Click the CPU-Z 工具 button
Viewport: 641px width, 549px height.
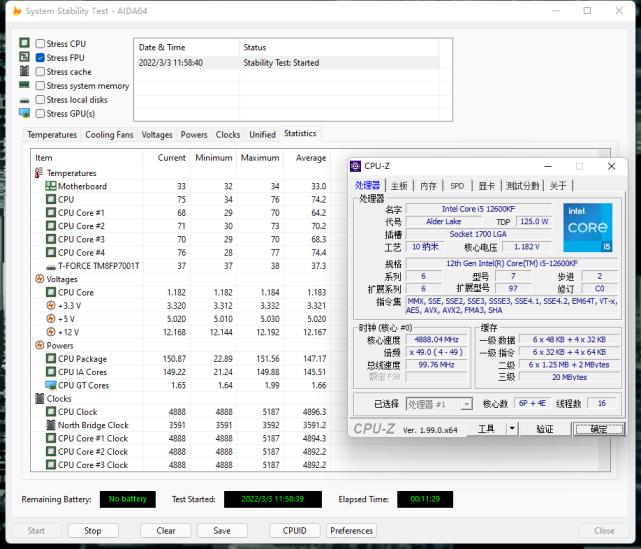(486, 429)
